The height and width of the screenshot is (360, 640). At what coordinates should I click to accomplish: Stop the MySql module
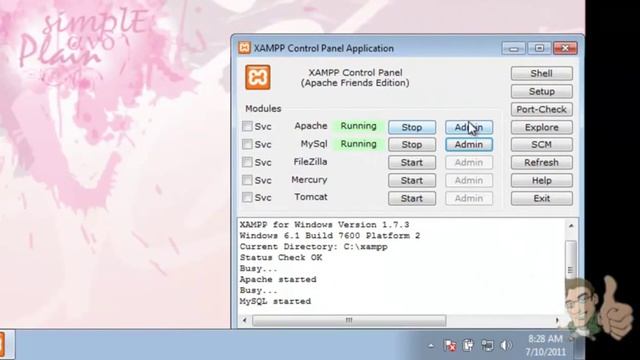coord(412,144)
